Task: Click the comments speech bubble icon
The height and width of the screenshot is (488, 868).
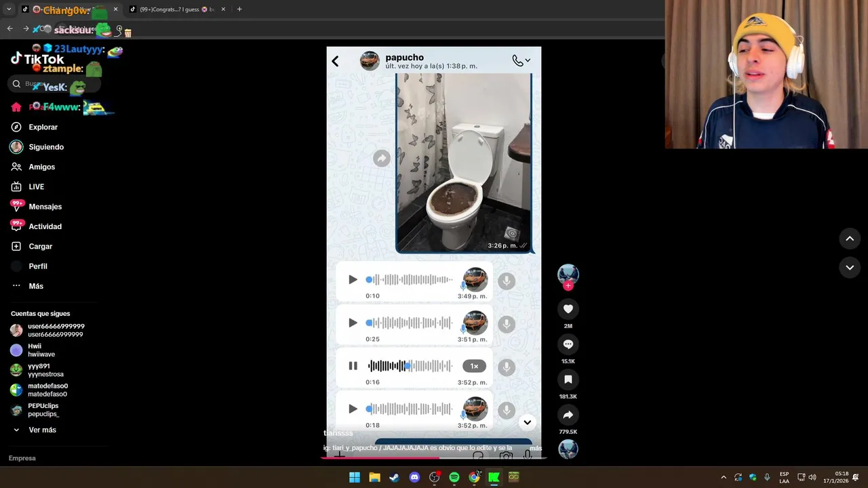Action: click(568, 344)
